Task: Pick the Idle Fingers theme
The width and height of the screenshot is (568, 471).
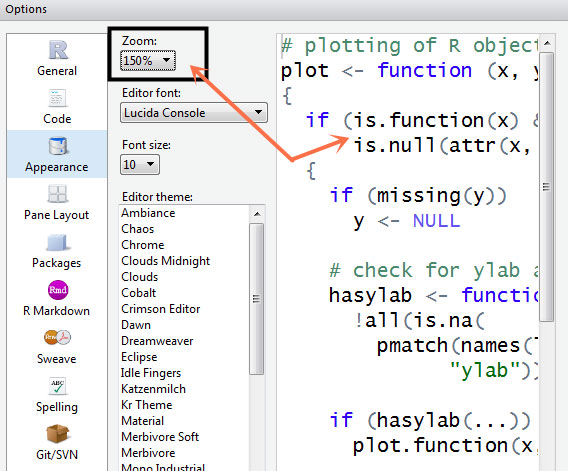Action: tap(151, 373)
